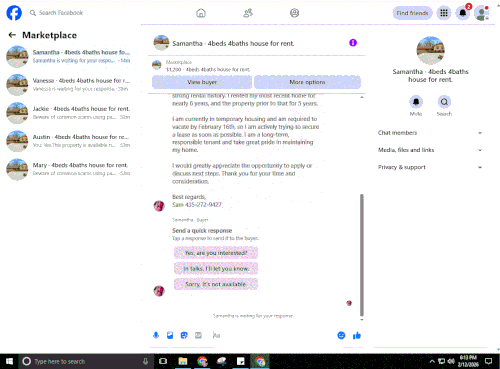Click the scrollbar up arrow in chat
The image size is (500, 369).
[362, 97]
